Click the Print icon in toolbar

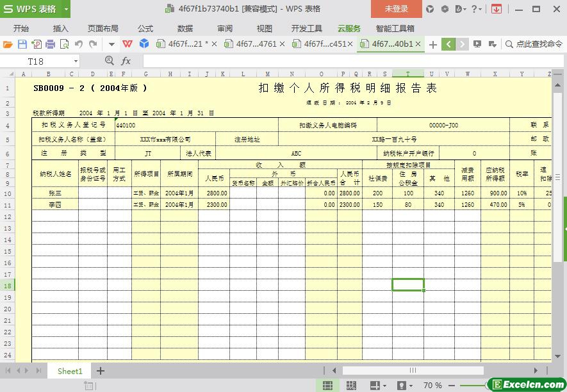click(50, 44)
